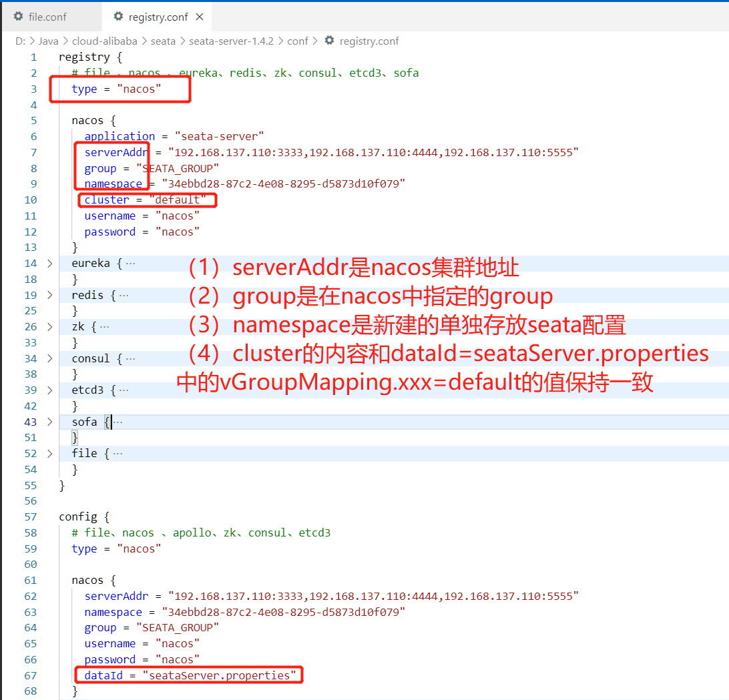The width and height of the screenshot is (729, 700).
Task: Click the 'file' text on line 52
Action: coord(84,453)
